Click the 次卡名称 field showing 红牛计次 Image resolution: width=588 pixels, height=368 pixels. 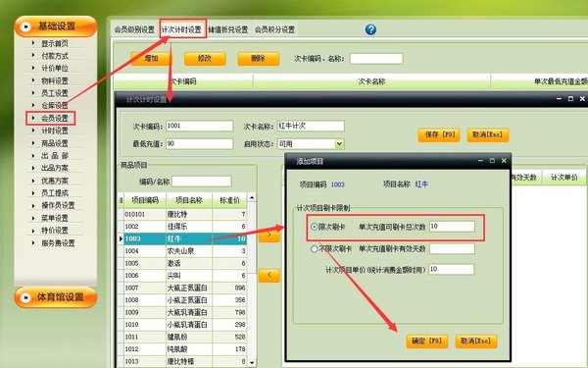tap(311, 126)
